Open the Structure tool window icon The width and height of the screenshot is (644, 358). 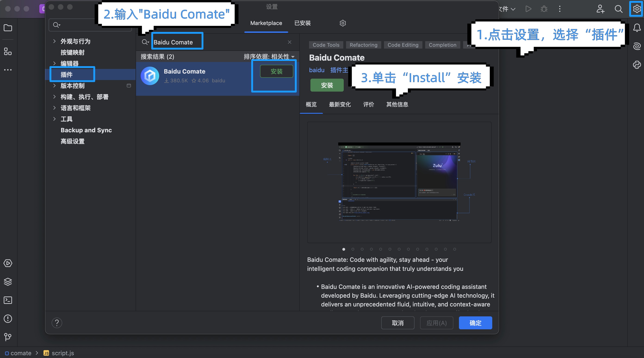tap(8, 51)
